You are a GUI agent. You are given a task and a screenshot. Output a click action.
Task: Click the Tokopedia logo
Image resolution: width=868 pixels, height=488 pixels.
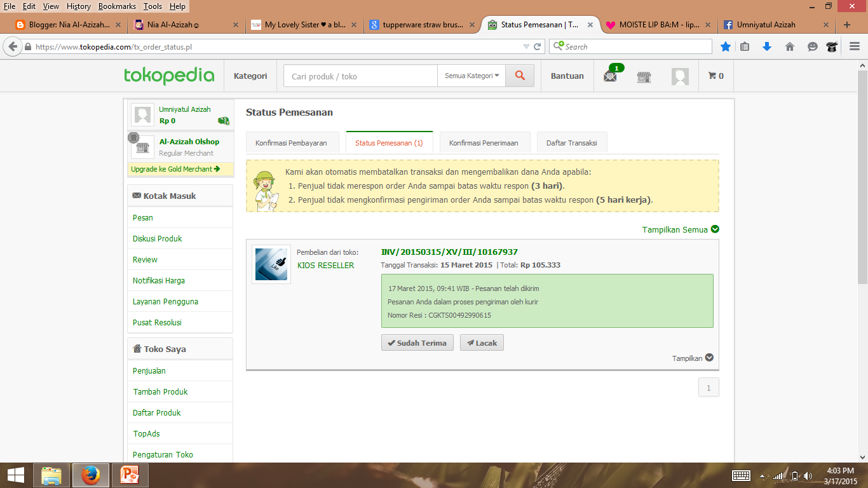pos(169,76)
